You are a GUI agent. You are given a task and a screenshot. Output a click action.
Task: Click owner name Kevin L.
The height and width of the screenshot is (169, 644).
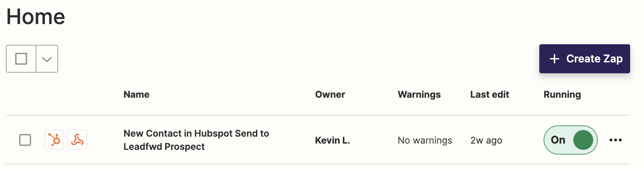pos(332,140)
